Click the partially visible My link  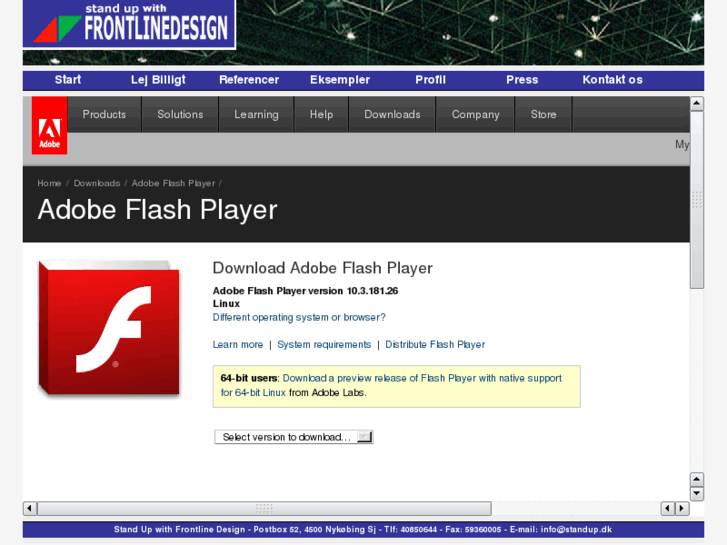682,144
